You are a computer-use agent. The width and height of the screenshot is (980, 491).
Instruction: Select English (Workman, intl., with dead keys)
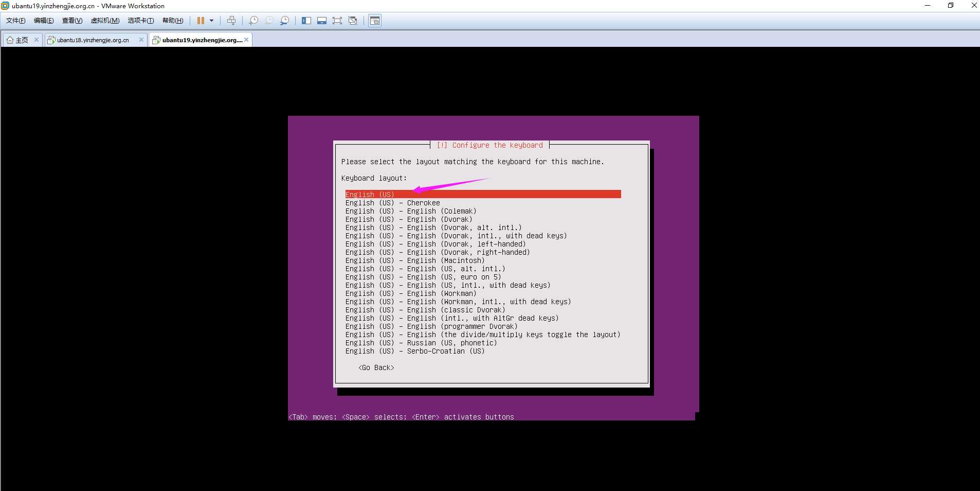[458, 302]
